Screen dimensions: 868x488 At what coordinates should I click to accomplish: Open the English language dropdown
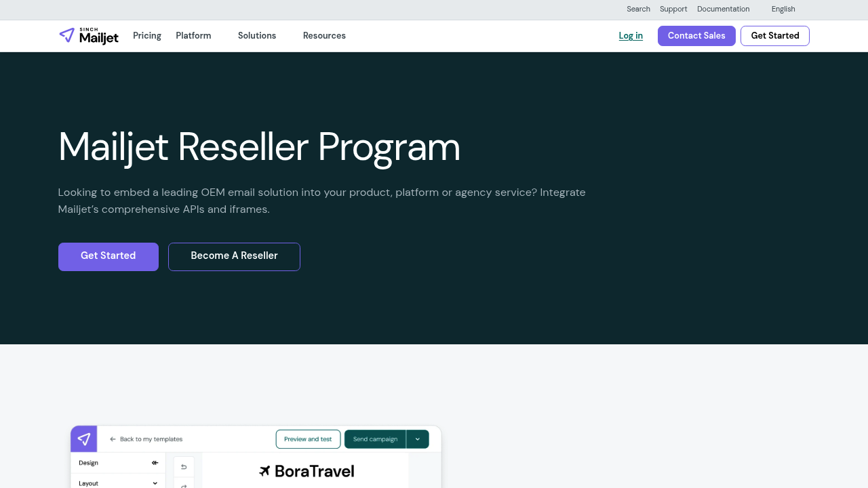[x=783, y=9]
